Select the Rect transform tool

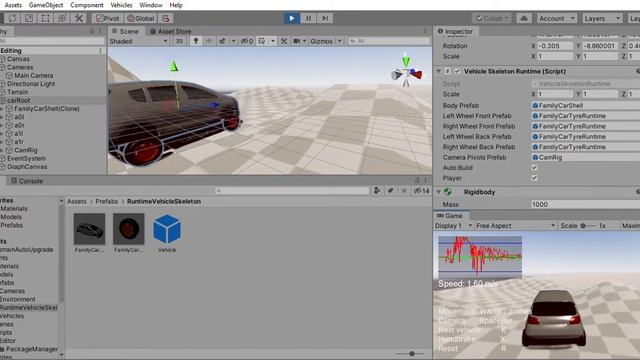point(45,18)
